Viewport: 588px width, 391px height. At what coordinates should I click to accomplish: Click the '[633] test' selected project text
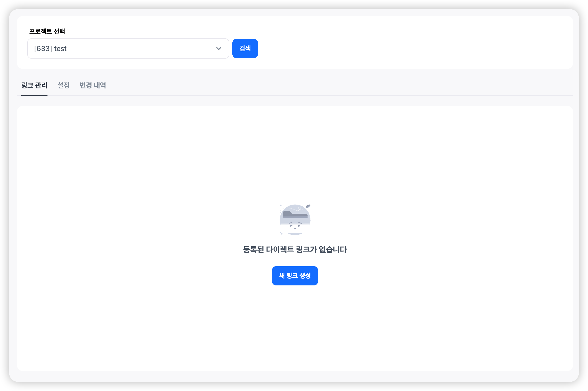coord(50,48)
